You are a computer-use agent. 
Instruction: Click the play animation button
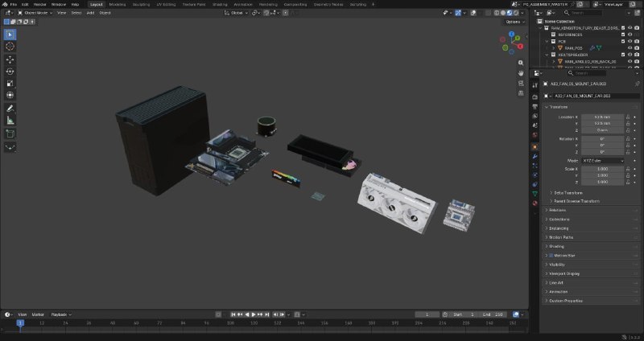coord(254,314)
